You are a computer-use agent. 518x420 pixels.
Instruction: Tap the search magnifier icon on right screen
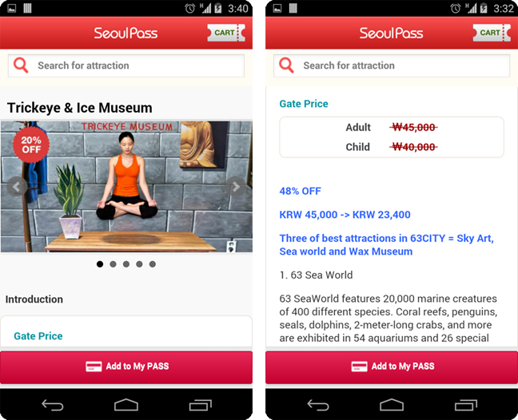(x=286, y=65)
